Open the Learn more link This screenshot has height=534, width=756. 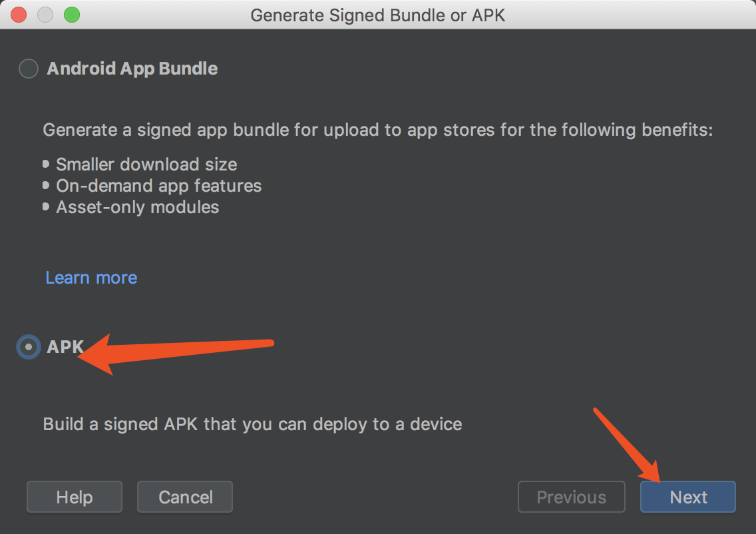point(91,278)
